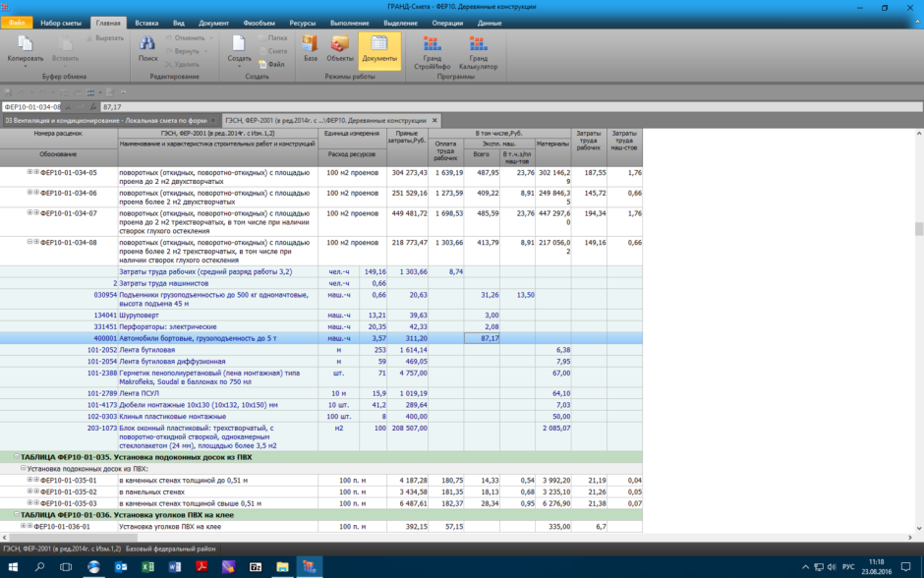Screen dimensions: 924x578
Task: Click the horizontal scrollbar thumb below the table
Action: pos(73,538)
